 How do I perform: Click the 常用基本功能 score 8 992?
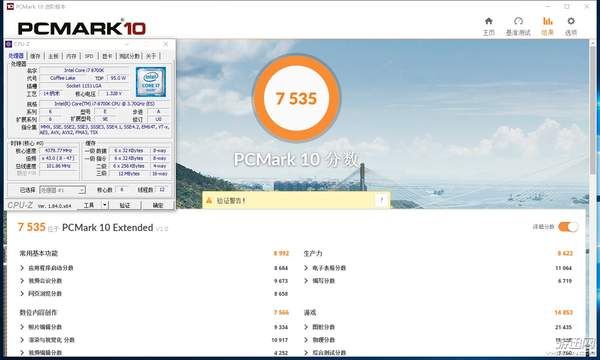tap(281, 253)
